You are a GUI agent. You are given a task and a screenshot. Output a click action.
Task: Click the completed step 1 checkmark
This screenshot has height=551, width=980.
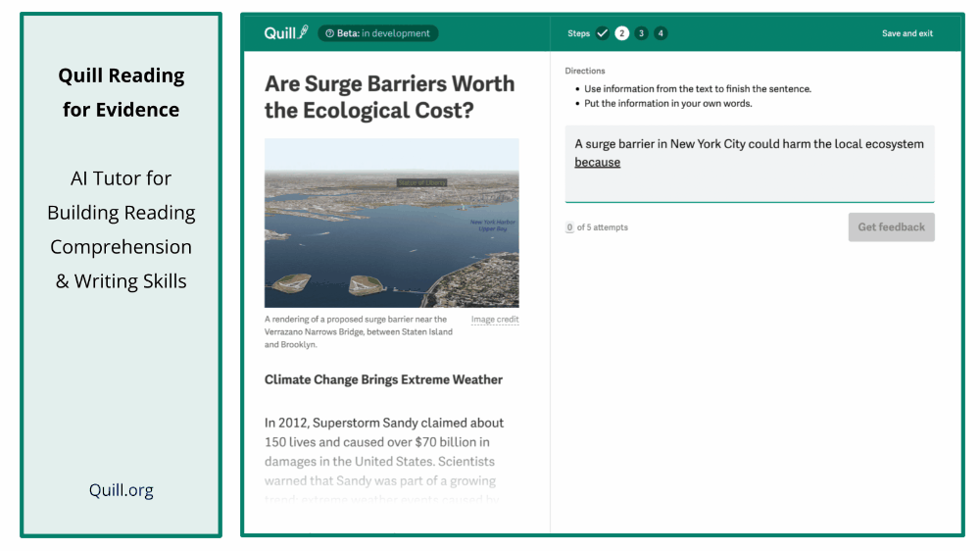tap(603, 33)
